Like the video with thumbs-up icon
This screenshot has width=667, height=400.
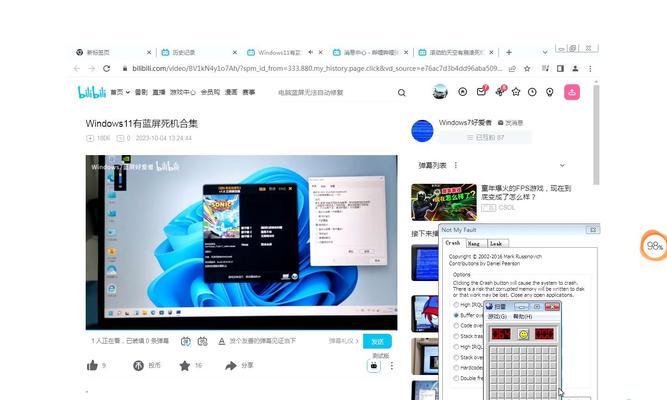pyautogui.click(x=92, y=365)
